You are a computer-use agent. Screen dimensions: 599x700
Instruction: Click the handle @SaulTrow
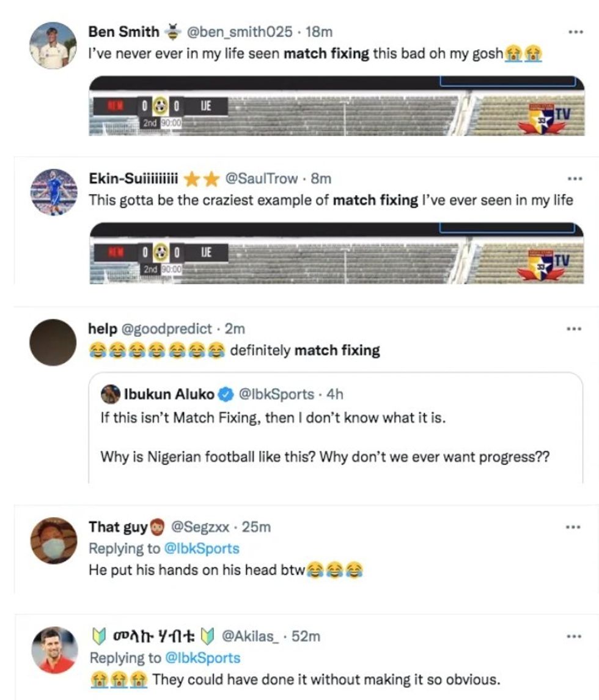[260, 177]
